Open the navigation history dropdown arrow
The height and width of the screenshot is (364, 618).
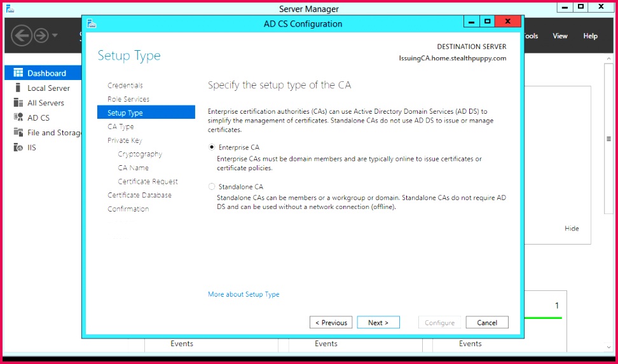[55, 36]
